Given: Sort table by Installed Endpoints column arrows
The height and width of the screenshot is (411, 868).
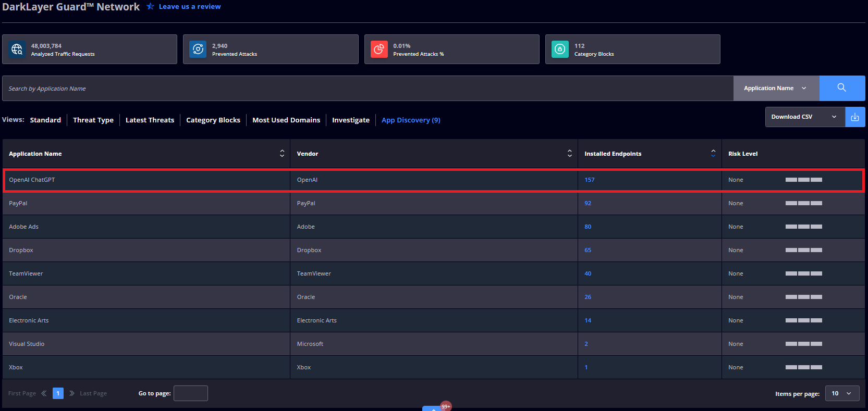Looking at the screenshot, I should coord(713,153).
